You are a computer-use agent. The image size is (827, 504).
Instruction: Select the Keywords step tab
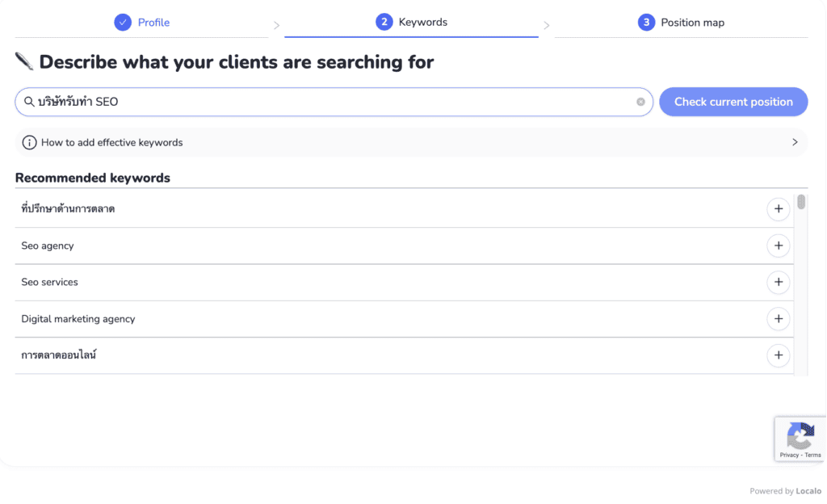pos(411,22)
